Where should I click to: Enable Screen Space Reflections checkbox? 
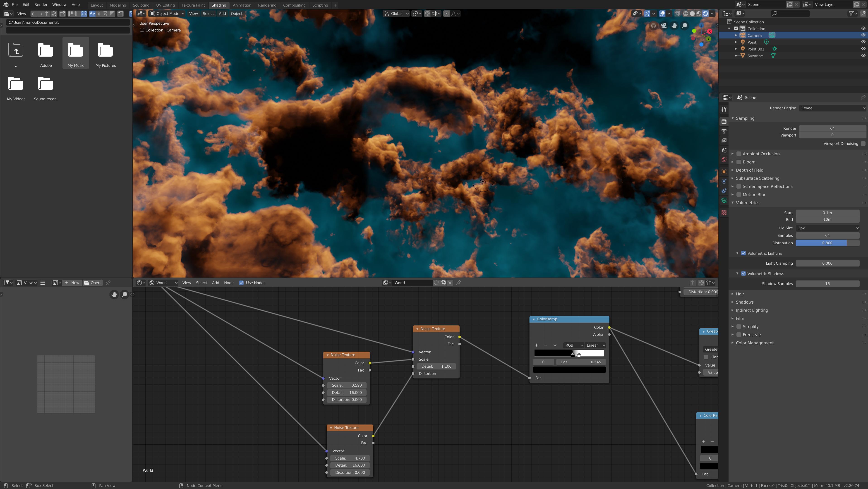[739, 186]
